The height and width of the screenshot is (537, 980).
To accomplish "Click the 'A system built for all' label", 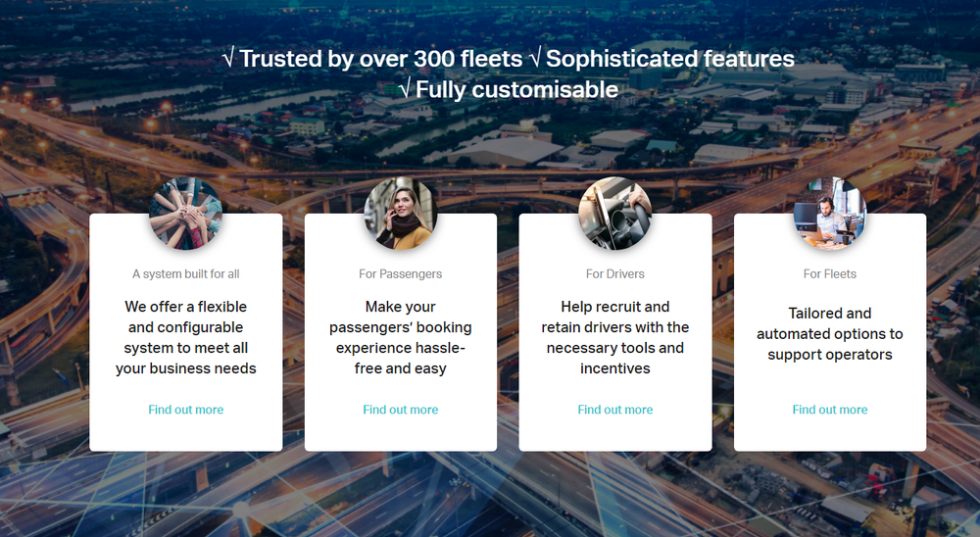I will [185, 273].
